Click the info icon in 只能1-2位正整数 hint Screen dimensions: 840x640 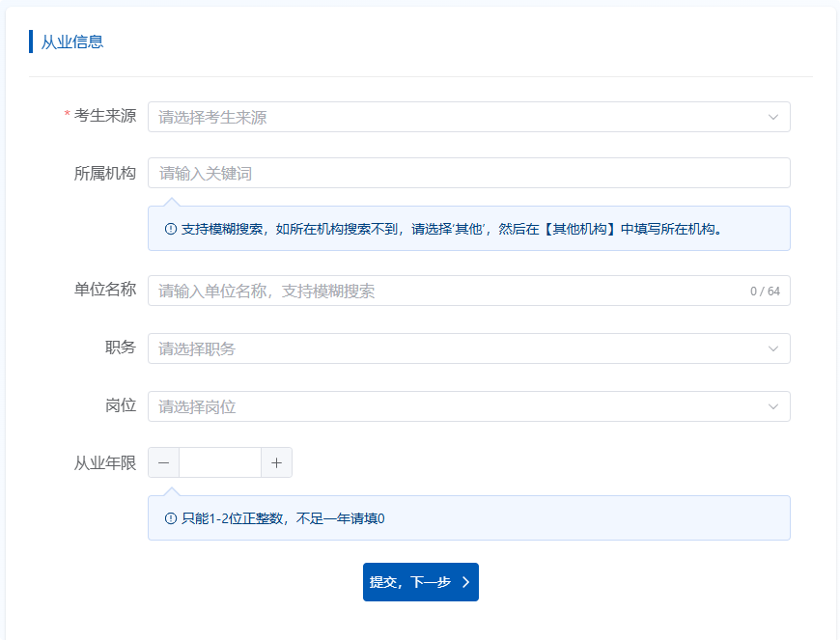(x=171, y=519)
